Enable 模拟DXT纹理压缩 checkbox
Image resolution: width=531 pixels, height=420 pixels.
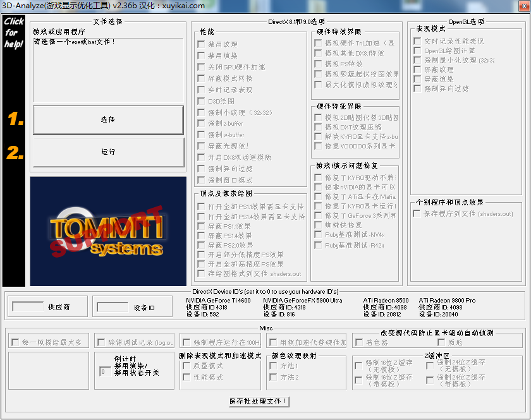318,127
